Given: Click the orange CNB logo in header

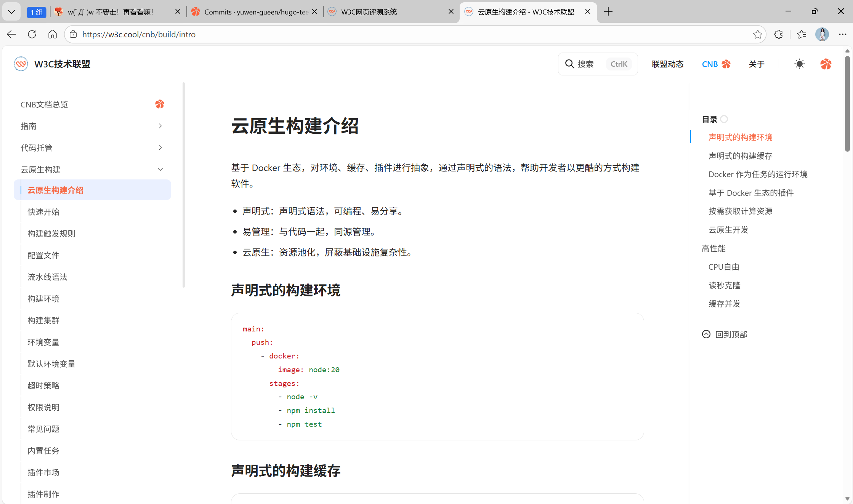Looking at the screenshot, I should [826, 64].
